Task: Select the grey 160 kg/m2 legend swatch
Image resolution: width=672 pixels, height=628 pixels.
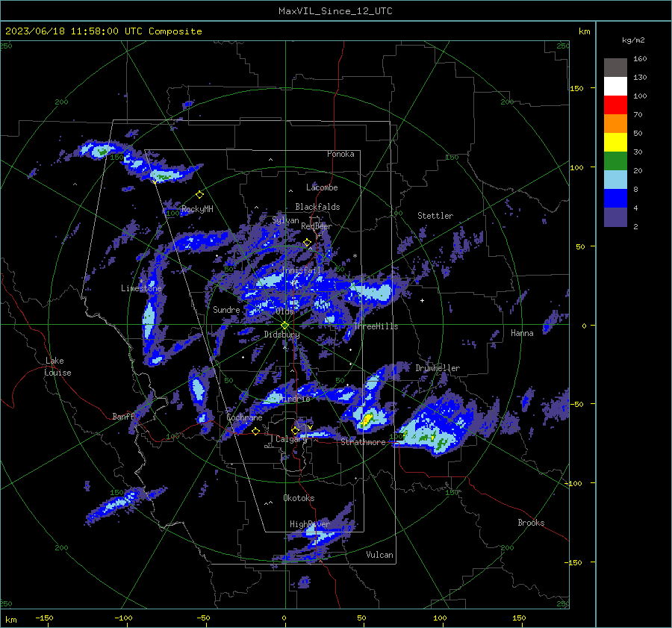Action: pos(615,68)
